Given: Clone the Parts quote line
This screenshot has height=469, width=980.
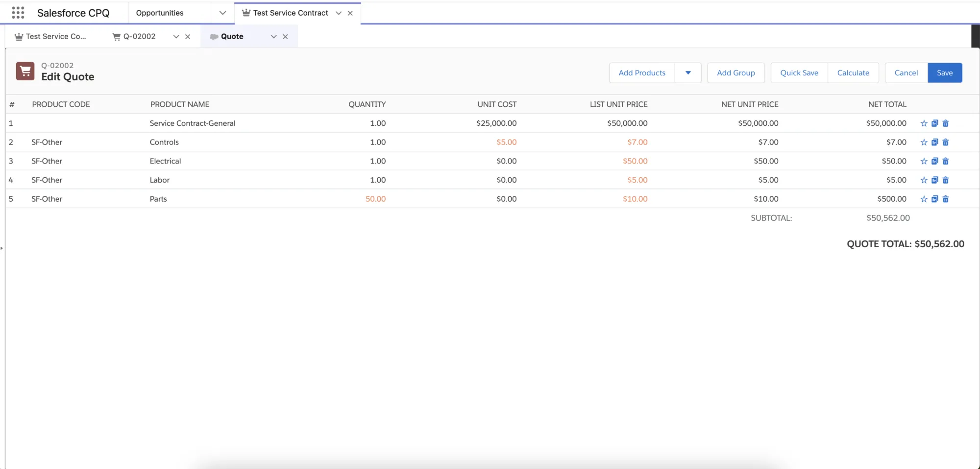Looking at the screenshot, I should (x=934, y=199).
